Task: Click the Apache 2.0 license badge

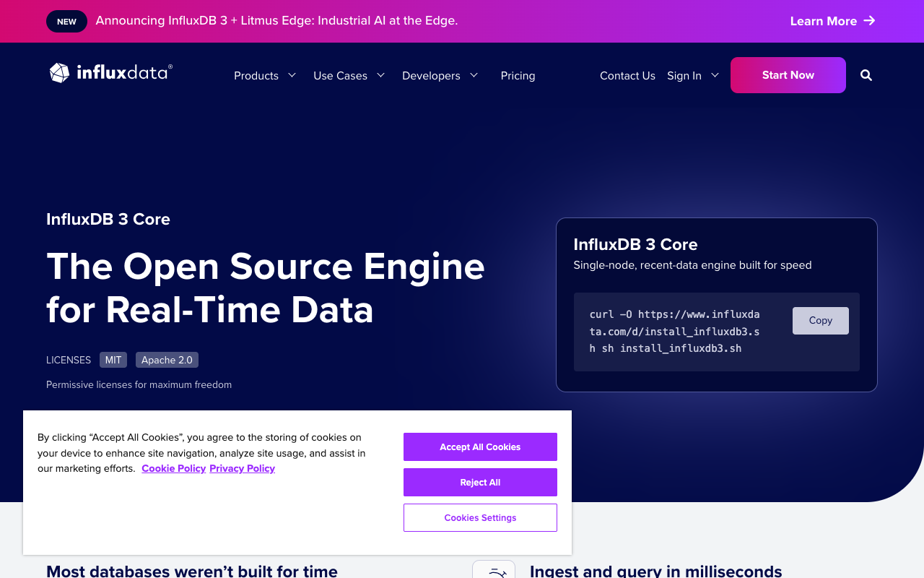Action: pyautogui.click(x=167, y=360)
